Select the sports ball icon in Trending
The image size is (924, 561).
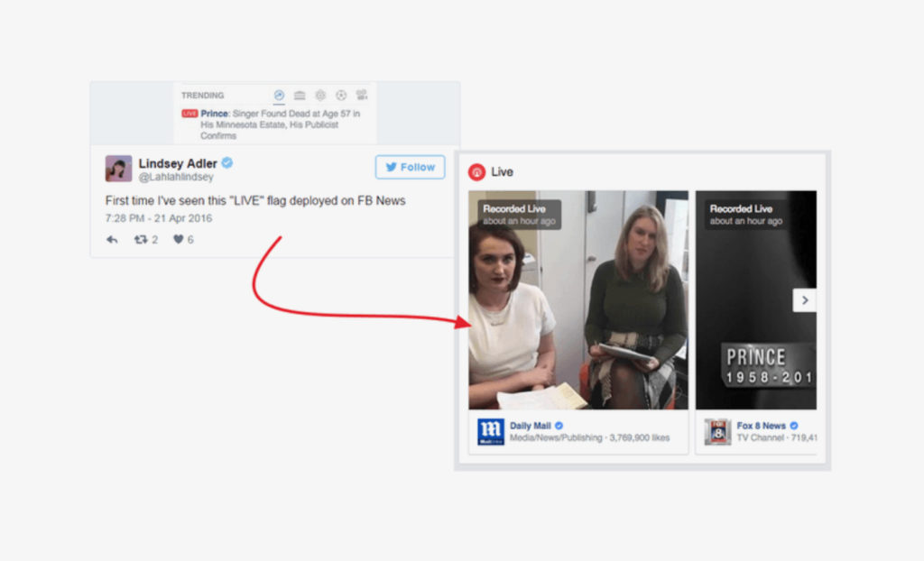click(x=341, y=96)
